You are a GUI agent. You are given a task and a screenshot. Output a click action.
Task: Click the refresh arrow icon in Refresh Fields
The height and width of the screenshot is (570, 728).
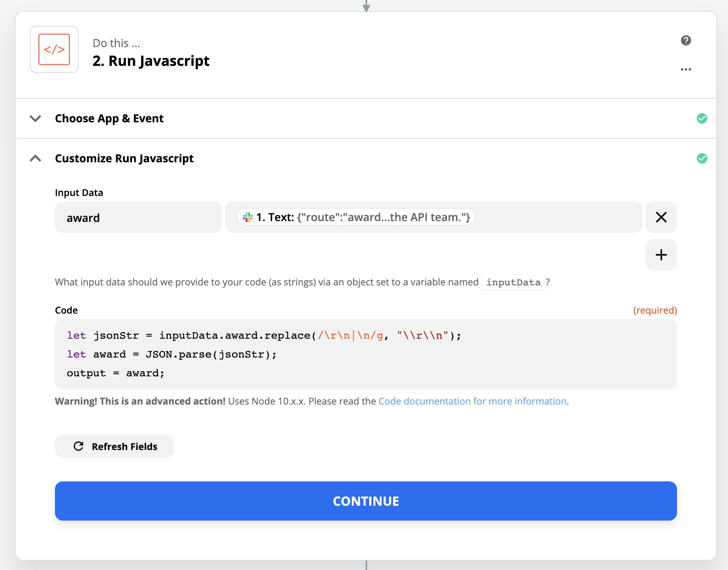[79, 446]
